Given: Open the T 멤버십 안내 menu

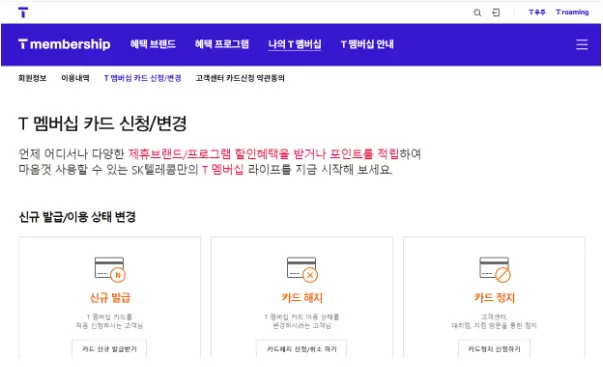Looking at the screenshot, I should click(x=367, y=44).
